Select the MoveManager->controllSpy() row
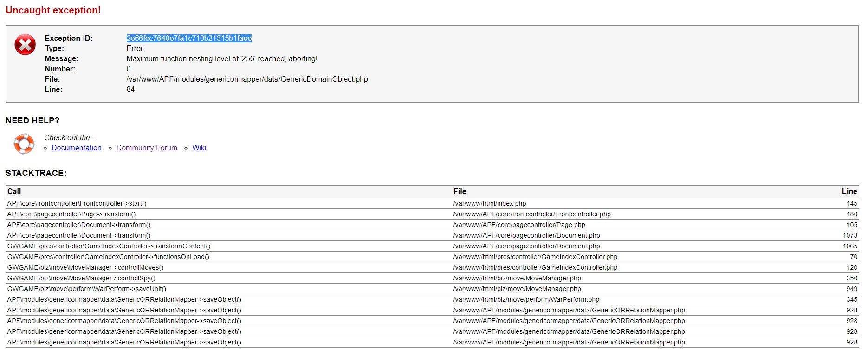The width and height of the screenshot is (868, 350). click(x=81, y=278)
